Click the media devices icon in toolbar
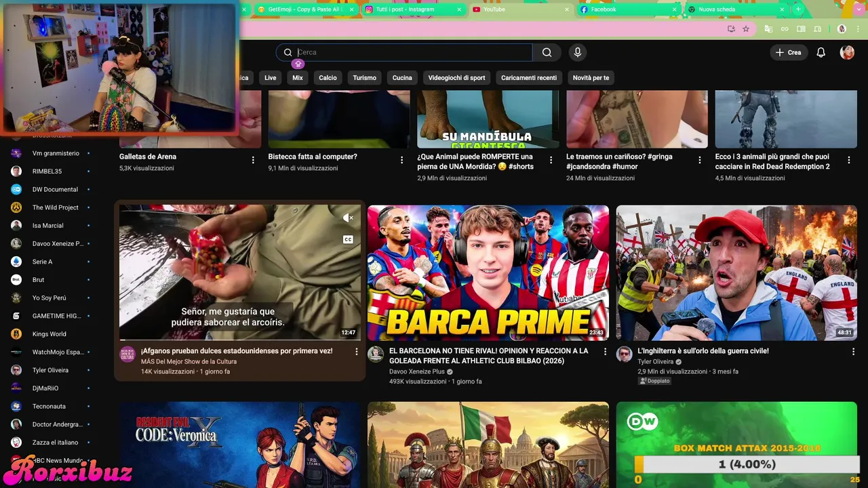Screen dimensions: 868x488 [x=818, y=29]
